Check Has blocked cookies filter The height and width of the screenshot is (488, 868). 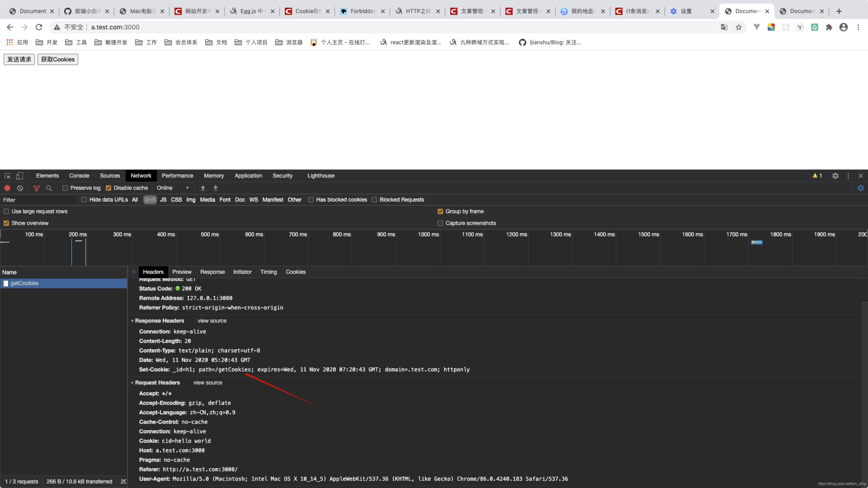pyautogui.click(x=311, y=200)
